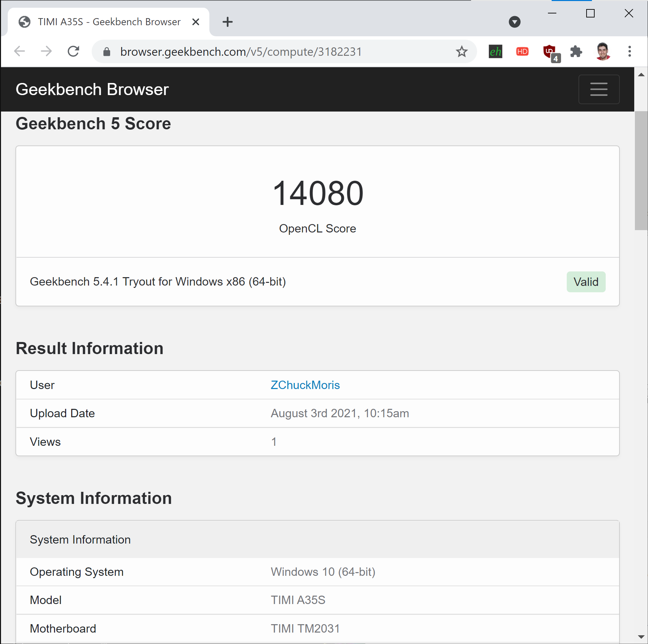Viewport: 648px width, 644px height.
Task: Click the Valid status badge
Action: [x=586, y=282]
